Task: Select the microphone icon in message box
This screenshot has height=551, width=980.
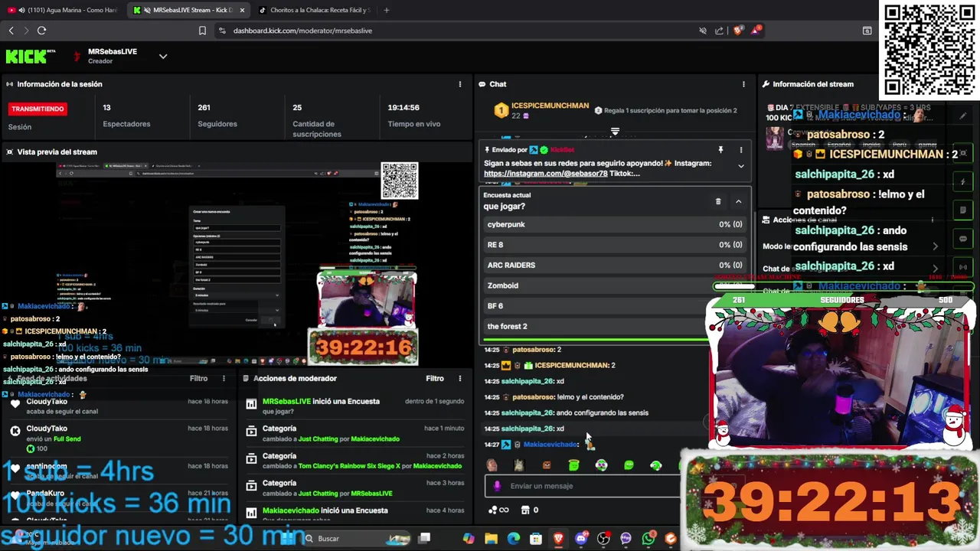Action: (497, 486)
